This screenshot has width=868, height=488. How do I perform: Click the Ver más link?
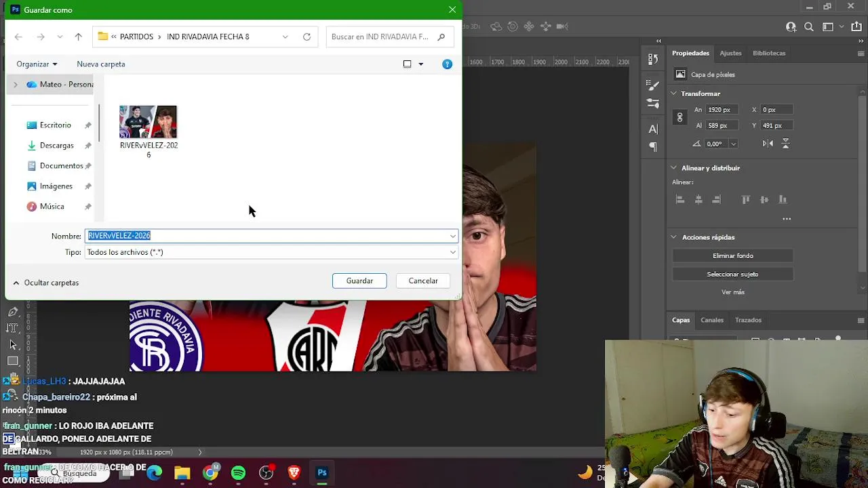(733, 292)
